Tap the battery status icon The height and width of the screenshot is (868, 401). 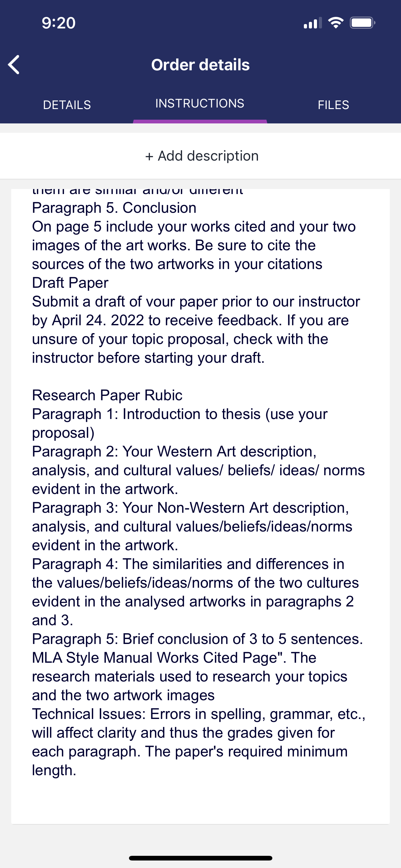click(x=362, y=23)
